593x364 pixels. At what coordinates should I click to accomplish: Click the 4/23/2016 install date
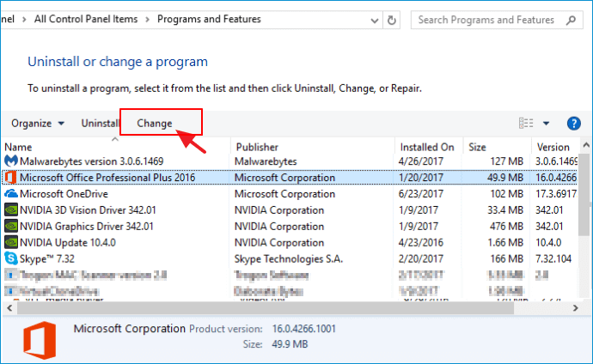[420, 242]
